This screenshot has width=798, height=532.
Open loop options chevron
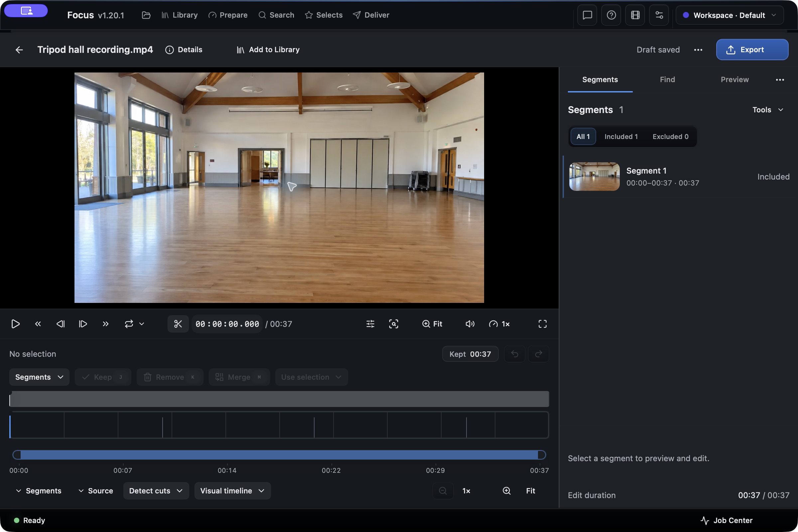[142, 324]
